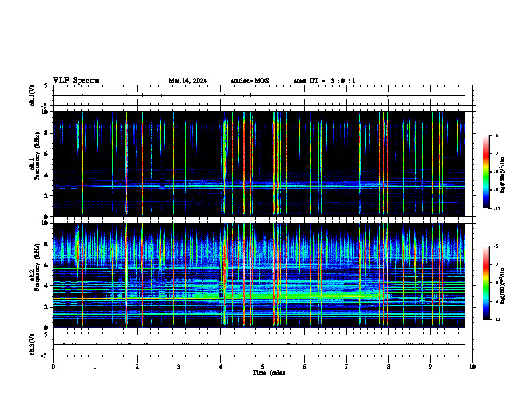This screenshot has height=411, width=532.
Task: Click inside the ch.2 spectrogram panel
Action: [x=259, y=275]
